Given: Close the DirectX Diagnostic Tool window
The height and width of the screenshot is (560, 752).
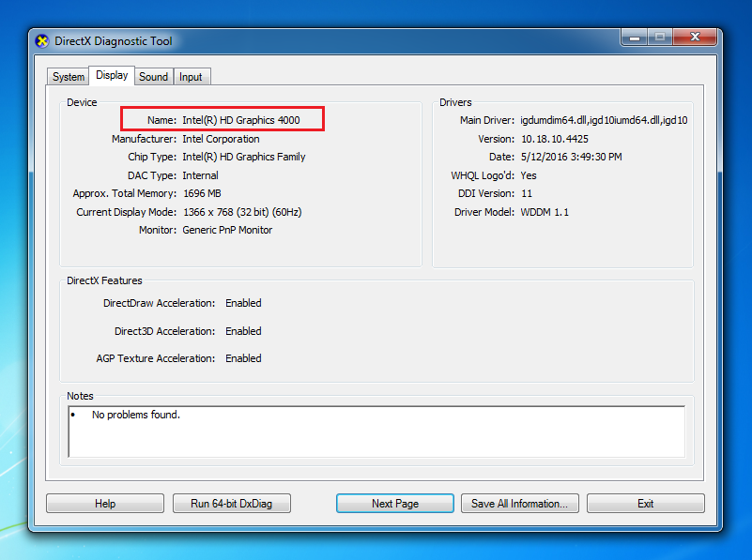Looking at the screenshot, I should click(697, 38).
